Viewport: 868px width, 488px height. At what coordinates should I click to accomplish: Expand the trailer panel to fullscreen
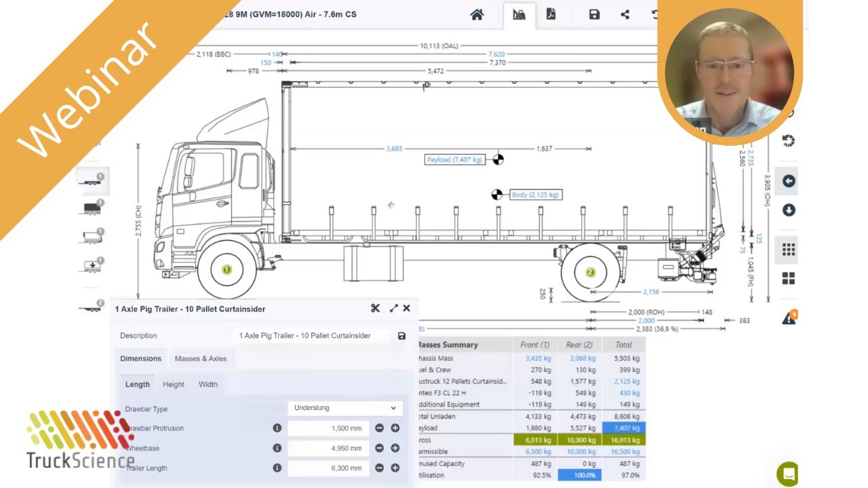[x=393, y=308]
